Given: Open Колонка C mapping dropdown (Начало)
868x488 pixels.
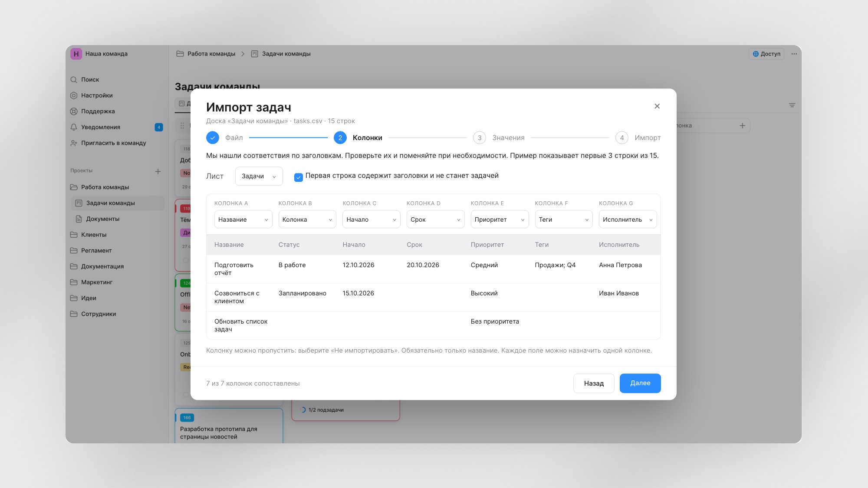Looking at the screenshot, I should (372, 219).
